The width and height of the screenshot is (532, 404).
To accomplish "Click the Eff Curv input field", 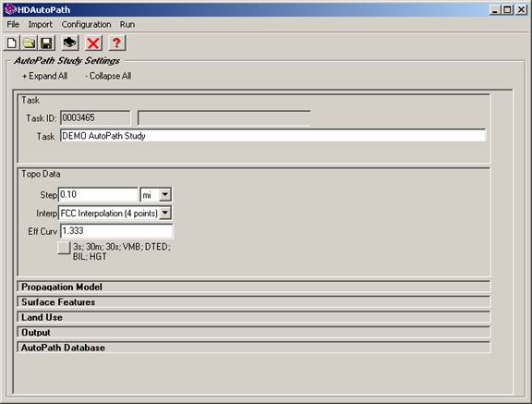I will coord(116,231).
